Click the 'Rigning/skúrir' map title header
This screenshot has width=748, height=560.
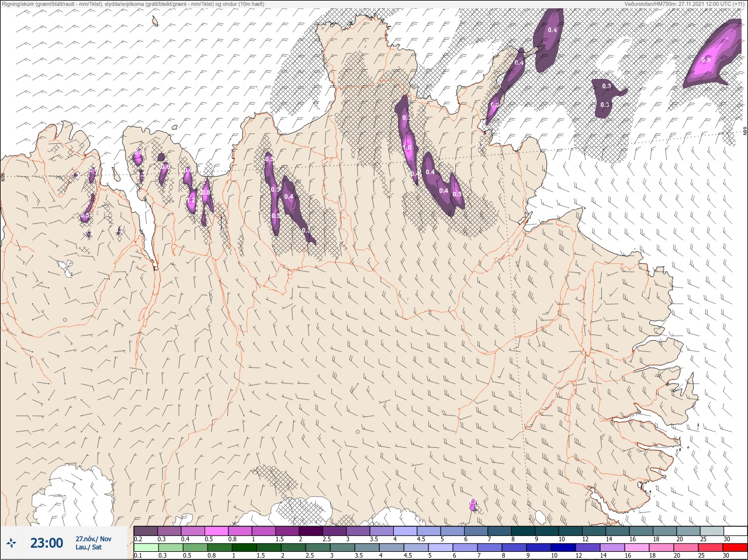[133, 4]
